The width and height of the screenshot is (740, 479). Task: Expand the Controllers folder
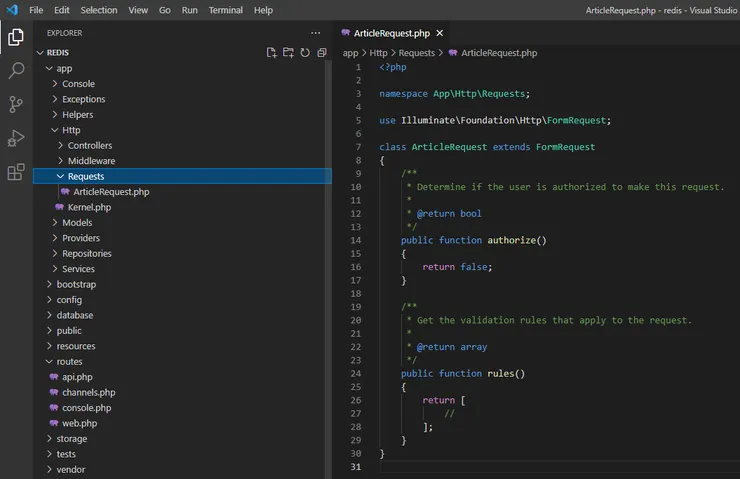pyautogui.click(x=89, y=145)
